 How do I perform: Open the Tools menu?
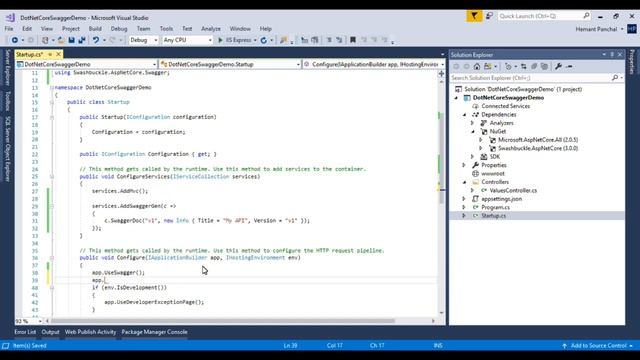166,29
